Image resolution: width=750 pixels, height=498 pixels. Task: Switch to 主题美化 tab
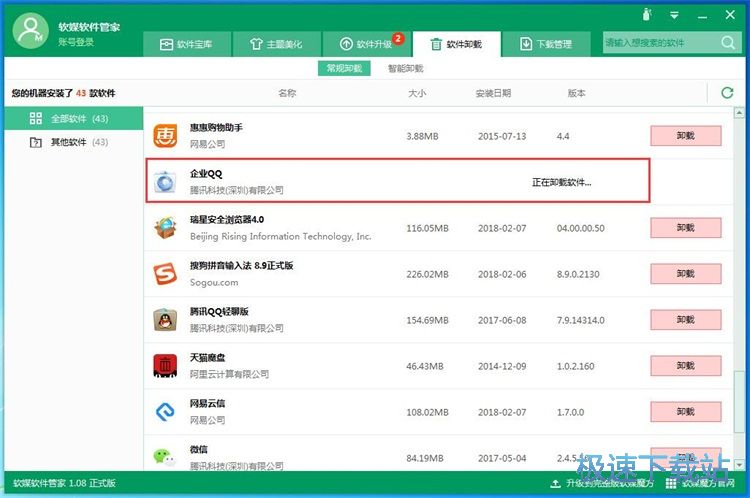click(x=276, y=44)
